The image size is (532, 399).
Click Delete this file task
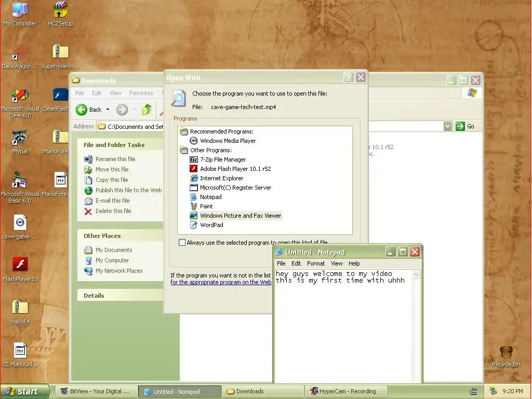click(108, 211)
